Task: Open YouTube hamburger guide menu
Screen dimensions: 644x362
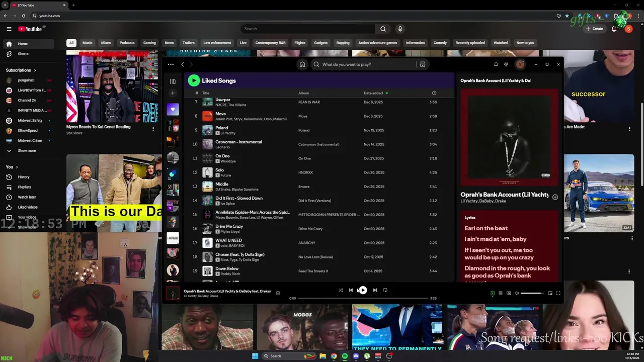Action: click(9, 29)
